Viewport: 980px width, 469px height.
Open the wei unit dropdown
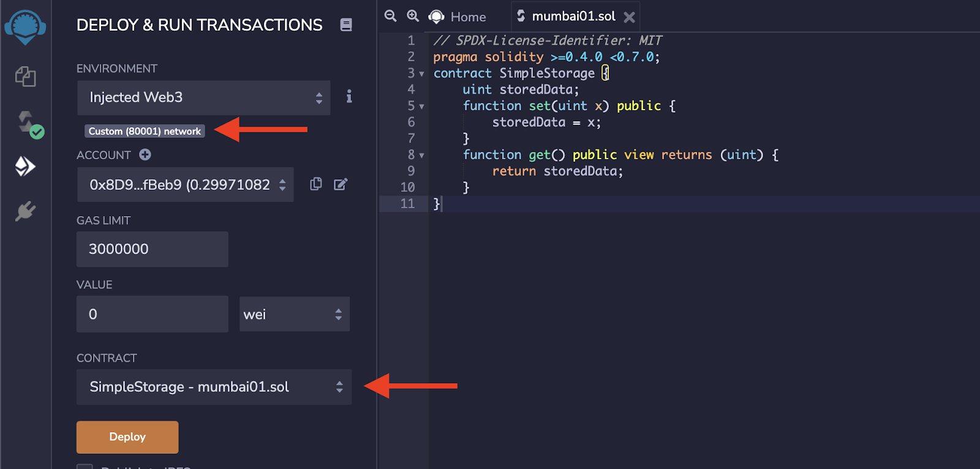click(294, 315)
